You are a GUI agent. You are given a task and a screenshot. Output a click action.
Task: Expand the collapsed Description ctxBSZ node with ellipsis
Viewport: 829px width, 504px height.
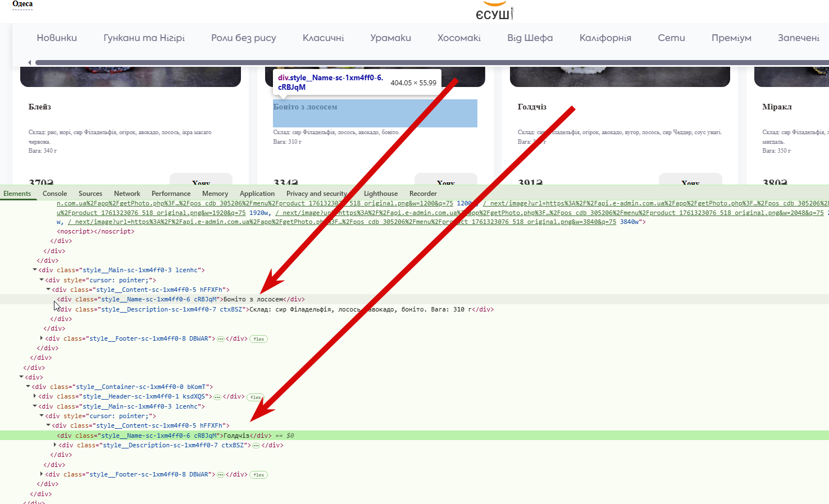pos(55,445)
